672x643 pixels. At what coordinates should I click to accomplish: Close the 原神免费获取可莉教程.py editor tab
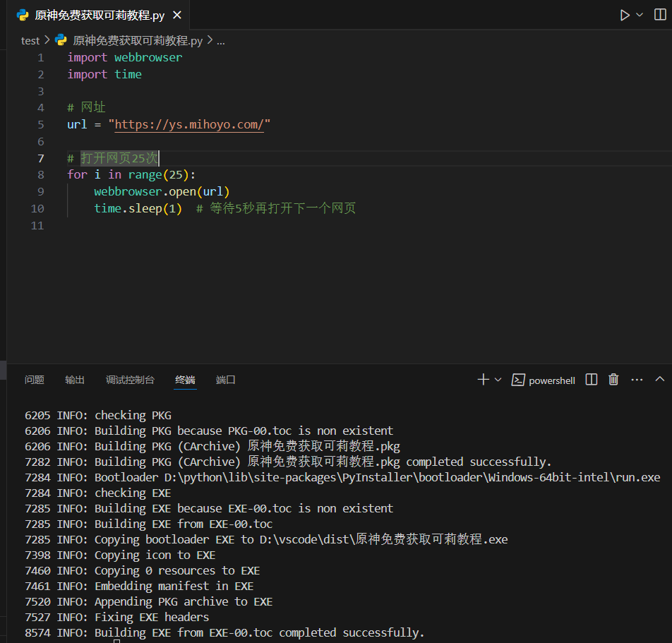pyautogui.click(x=177, y=16)
